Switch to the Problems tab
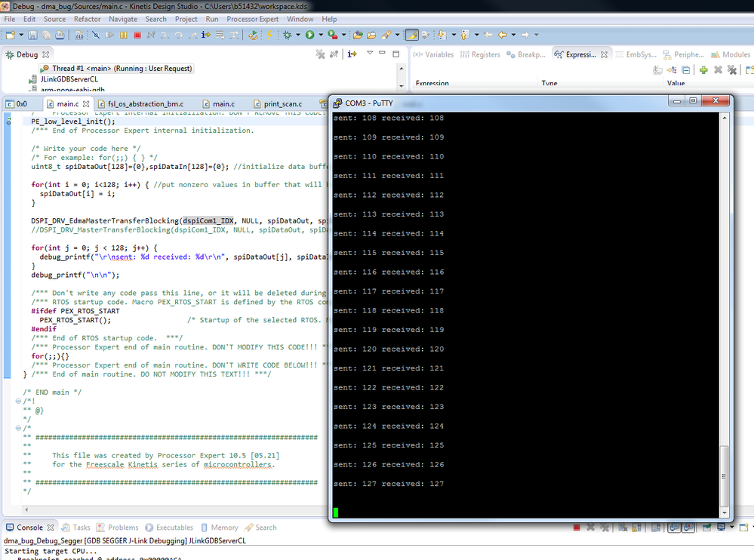754x560 pixels. (117, 528)
